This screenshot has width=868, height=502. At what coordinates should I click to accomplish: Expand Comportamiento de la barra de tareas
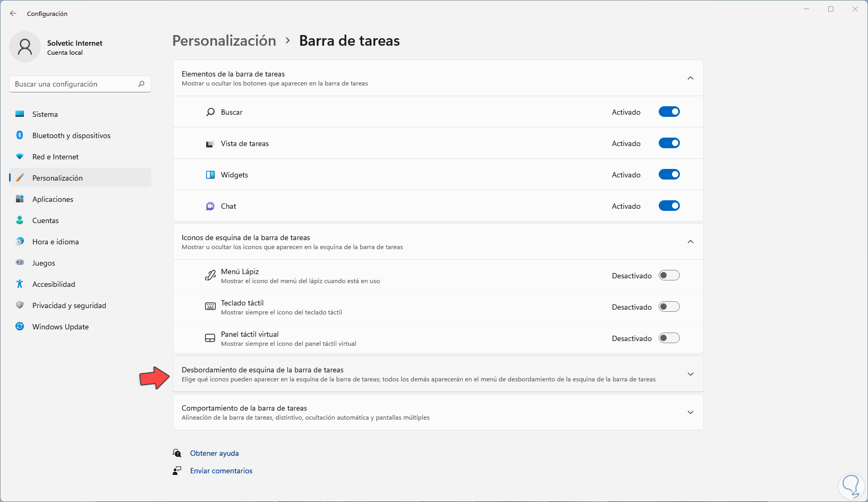[690, 412]
